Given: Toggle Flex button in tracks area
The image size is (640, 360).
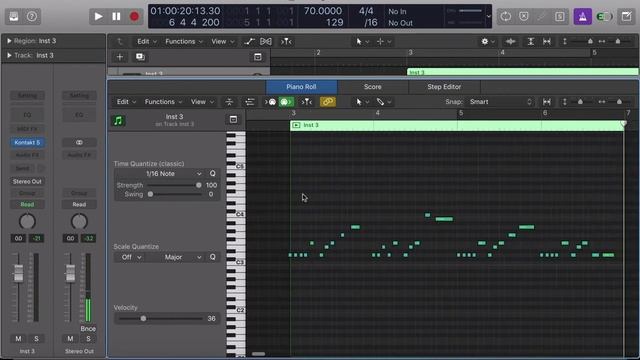Looking at the screenshot, I should click(x=266, y=41).
